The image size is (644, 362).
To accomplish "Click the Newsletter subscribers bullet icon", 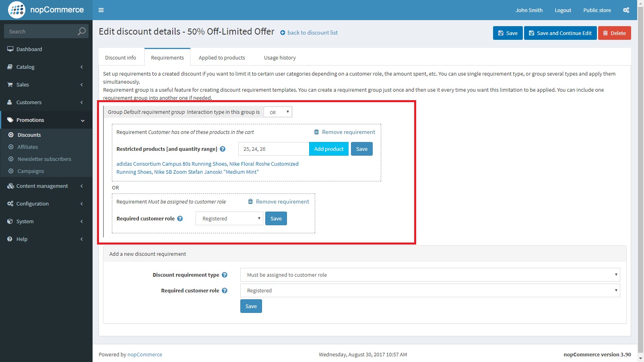I will tap(11, 159).
